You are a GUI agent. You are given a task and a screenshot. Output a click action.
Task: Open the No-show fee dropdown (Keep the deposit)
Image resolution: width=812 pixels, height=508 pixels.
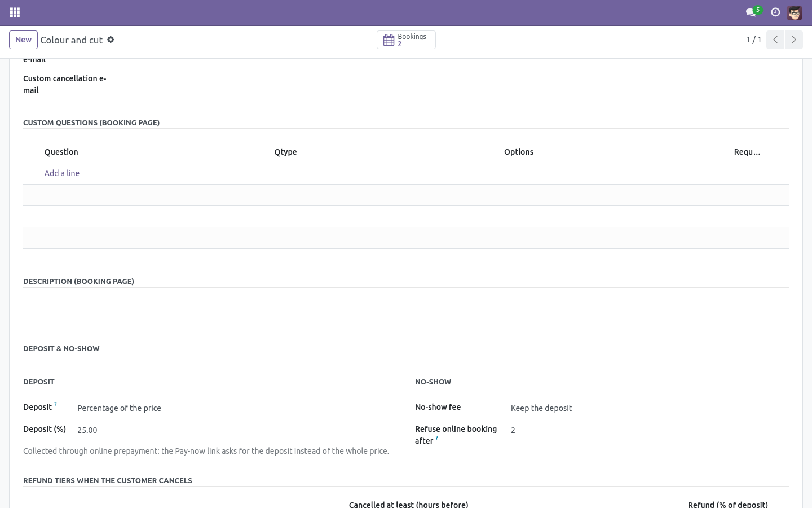pos(650,408)
